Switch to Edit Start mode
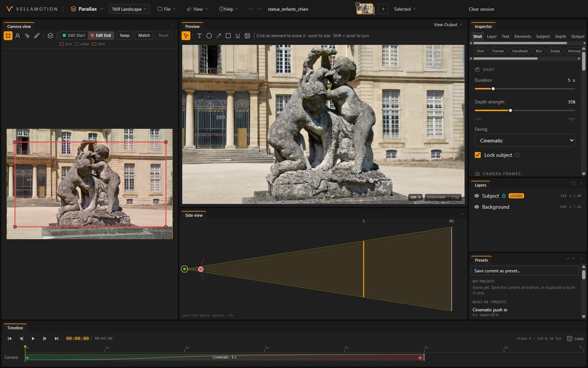Viewport: 588px width, 368px height. click(x=74, y=35)
